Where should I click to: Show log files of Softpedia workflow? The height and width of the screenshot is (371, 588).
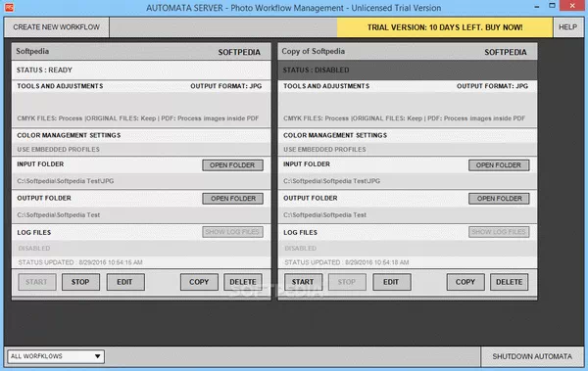tap(232, 232)
